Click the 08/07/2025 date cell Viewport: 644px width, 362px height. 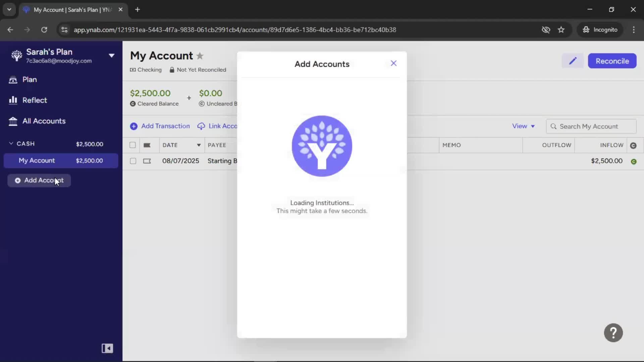[x=181, y=161]
